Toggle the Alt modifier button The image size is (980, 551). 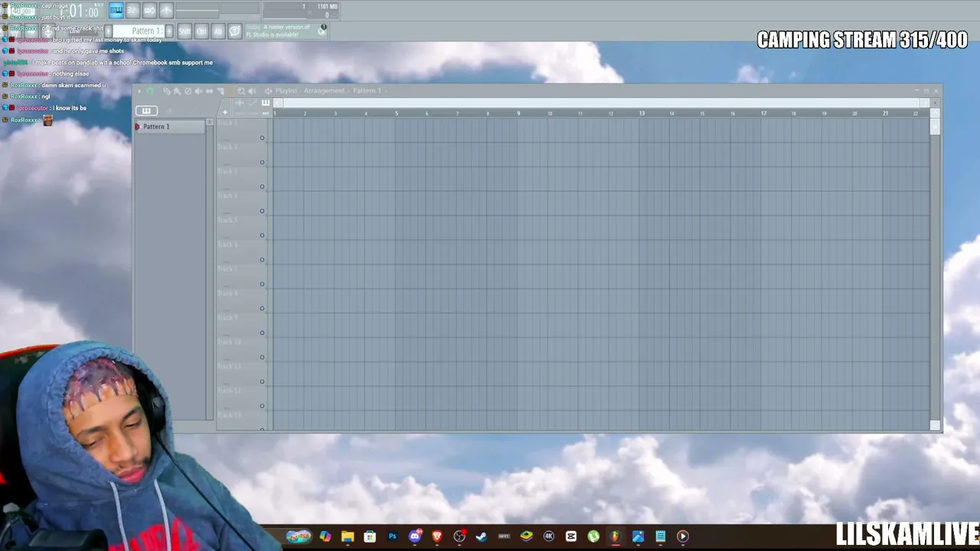pos(218,31)
